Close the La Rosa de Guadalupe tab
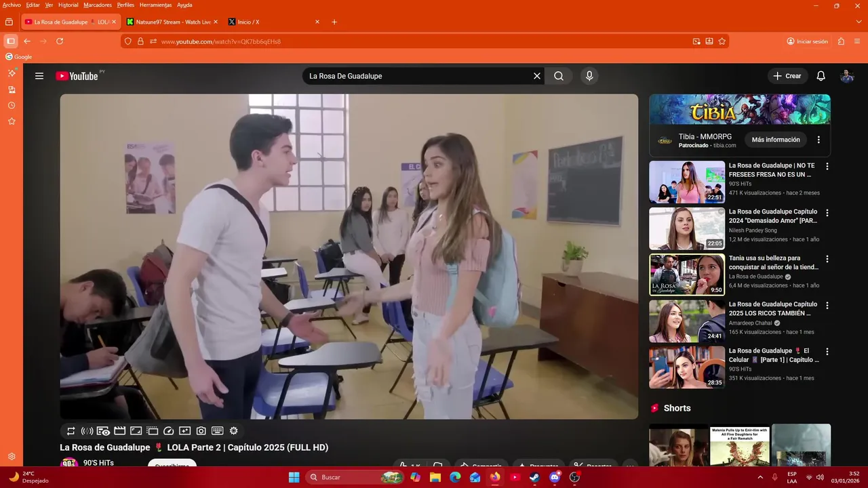The image size is (868, 488). pos(114,22)
